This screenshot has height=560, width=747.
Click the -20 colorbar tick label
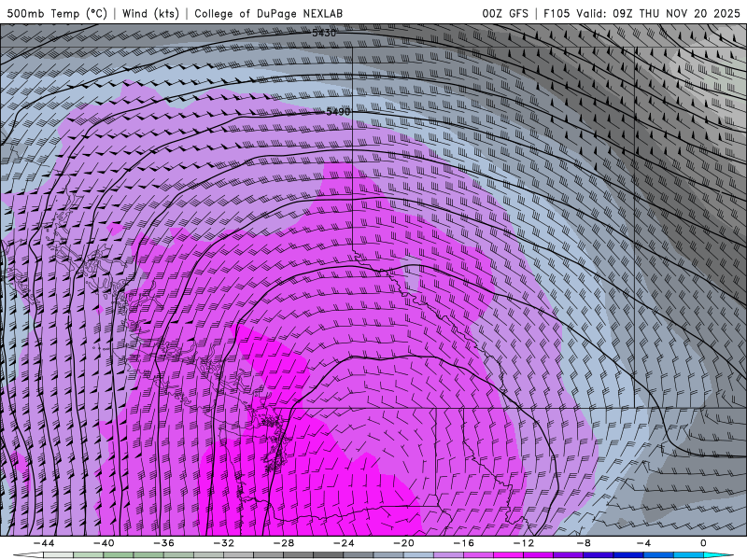(x=403, y=543)
